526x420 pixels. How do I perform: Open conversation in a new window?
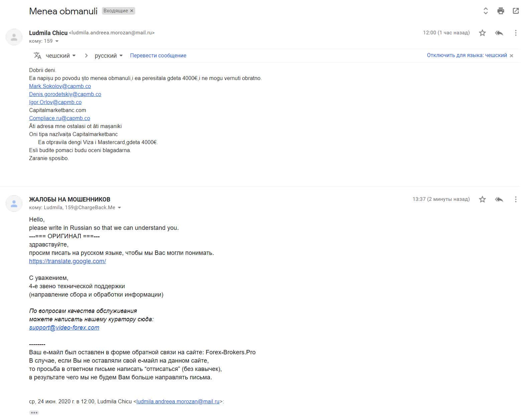[x=516, y=11]
